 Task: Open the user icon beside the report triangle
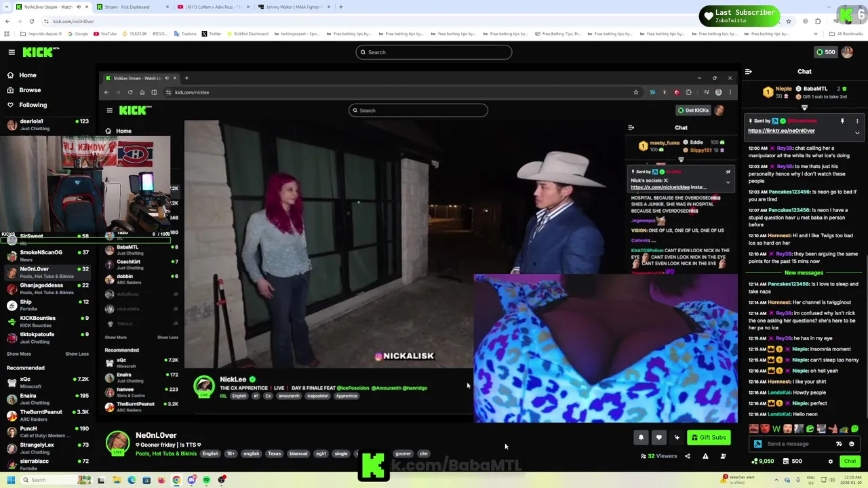(x=723, y=456)
